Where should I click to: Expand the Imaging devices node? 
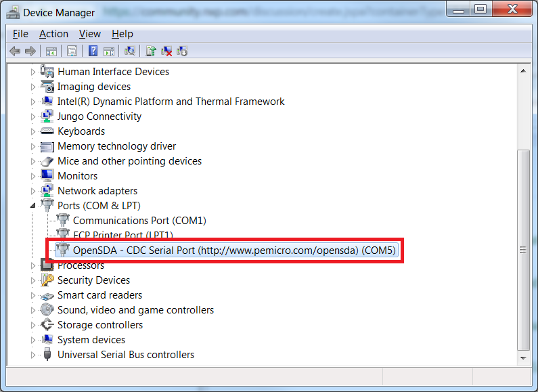pyautogui.click(x=33, y=87)
